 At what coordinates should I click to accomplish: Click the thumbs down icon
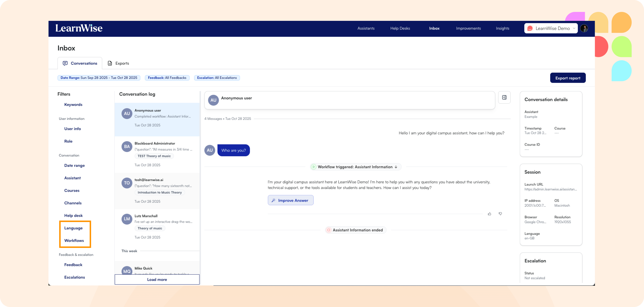(500, 214)
